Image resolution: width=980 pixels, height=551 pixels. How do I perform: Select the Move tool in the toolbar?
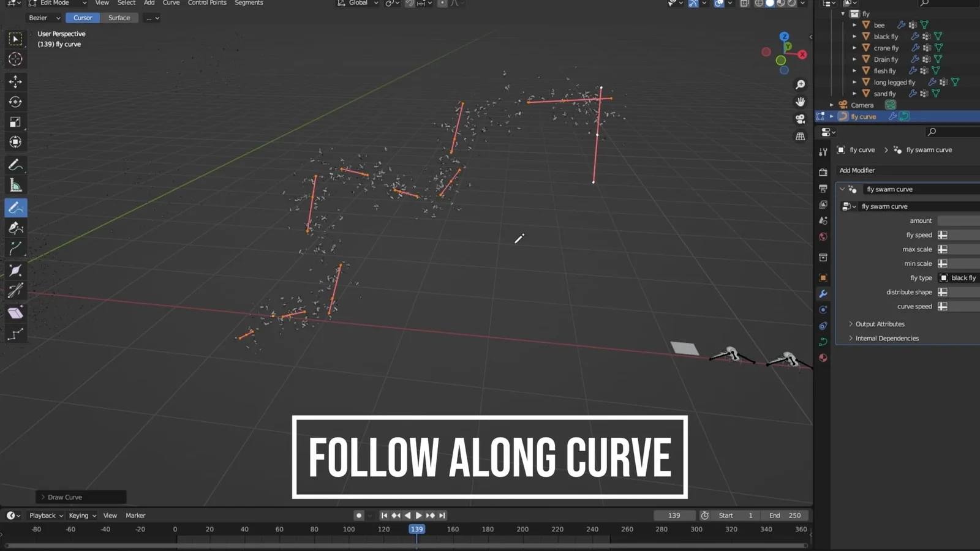tap(15, 81)
